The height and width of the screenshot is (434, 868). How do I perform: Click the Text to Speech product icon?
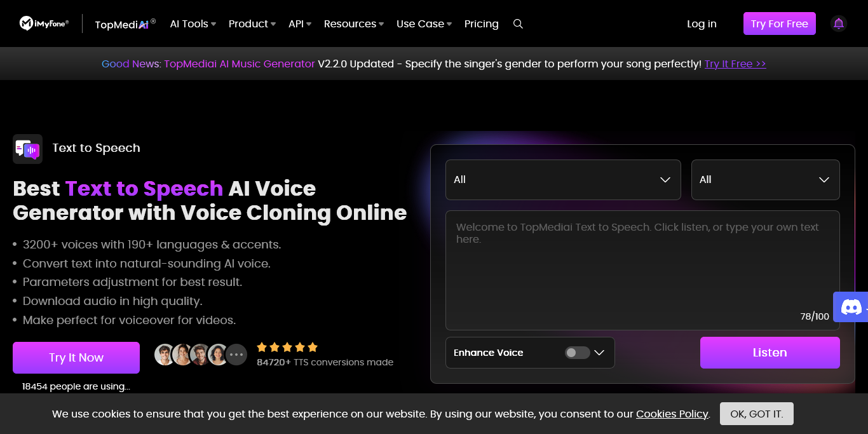[27, 149]
